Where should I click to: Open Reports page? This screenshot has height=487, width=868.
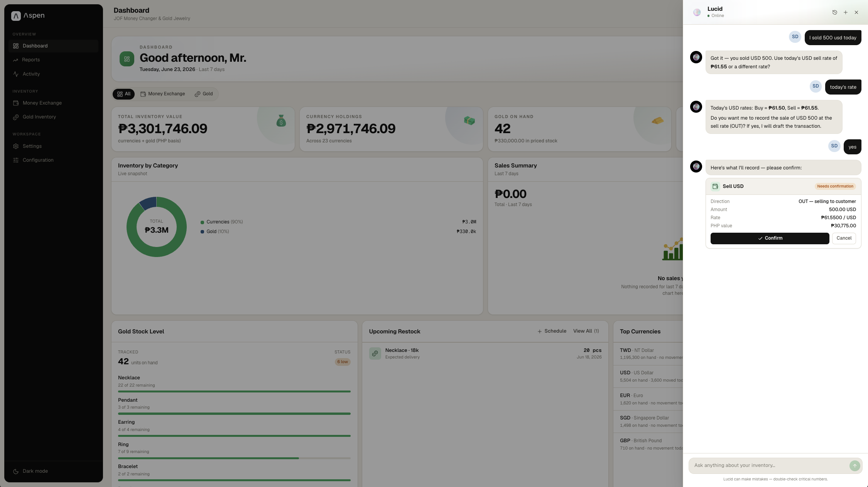[x=54, y=60]
